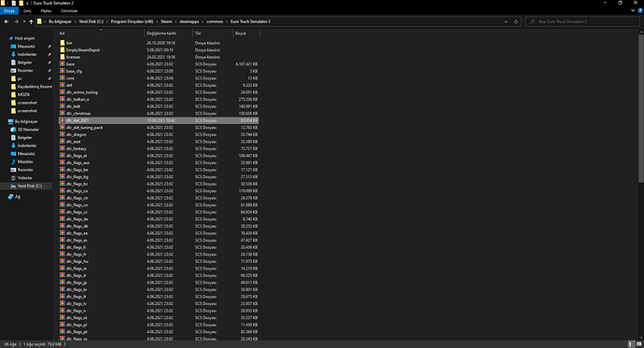Select Bu bilgisayar in the address path
The height and width of the screenshot is (348, 644).
point(60,21)
